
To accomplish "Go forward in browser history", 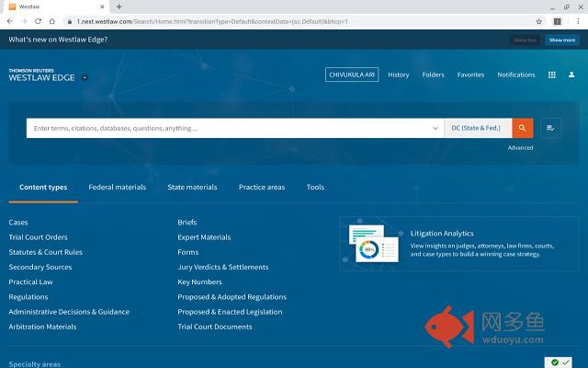I will 24,21.
